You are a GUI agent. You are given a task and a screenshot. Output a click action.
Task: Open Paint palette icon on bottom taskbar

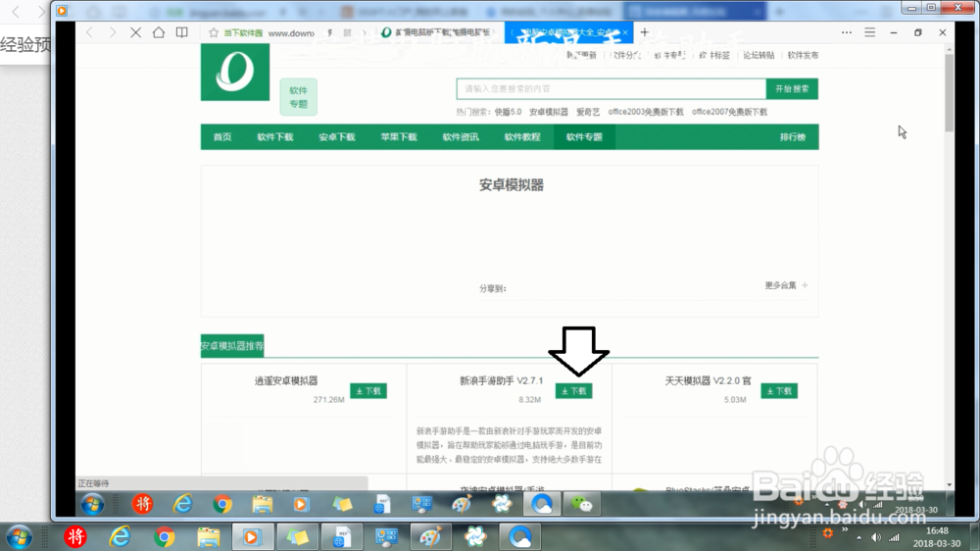pyautogui.click(x=430, y=537)
